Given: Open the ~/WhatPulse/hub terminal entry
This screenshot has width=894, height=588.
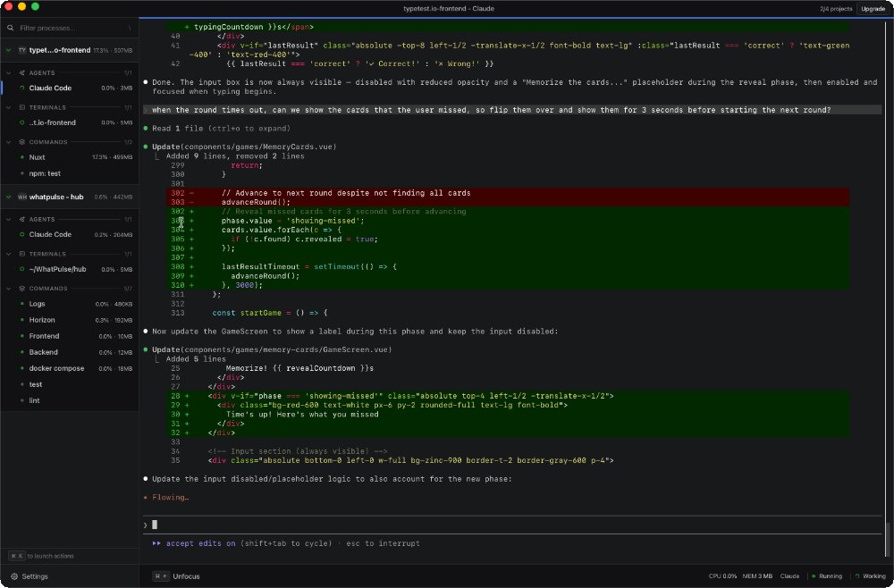Looking at the screenshot, I should pos(70,270).
